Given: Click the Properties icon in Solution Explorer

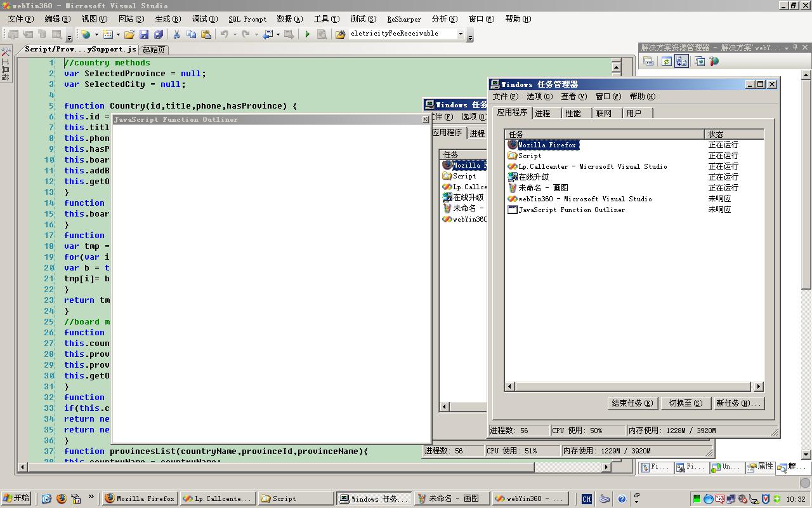Looking at the screenshot, I should 648,62.
